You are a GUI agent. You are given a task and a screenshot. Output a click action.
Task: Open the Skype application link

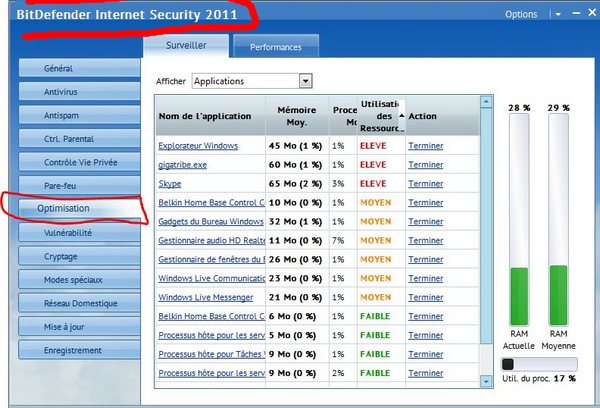pos(170,184)
